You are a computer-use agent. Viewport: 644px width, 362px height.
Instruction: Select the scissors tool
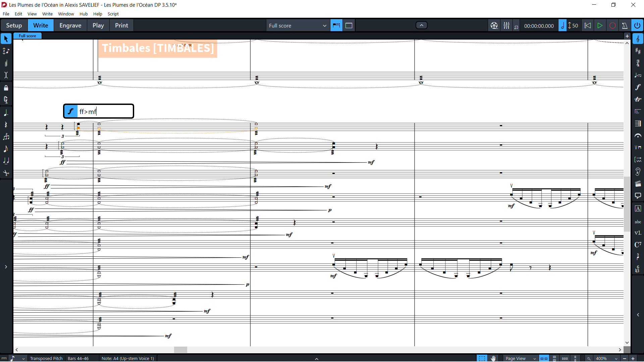point(6,173)
